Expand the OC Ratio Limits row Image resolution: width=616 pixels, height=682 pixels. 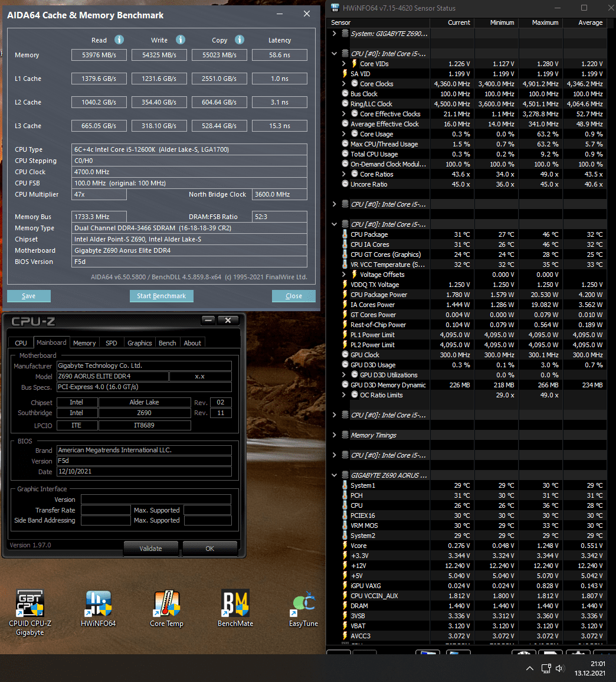pos(343,395)
